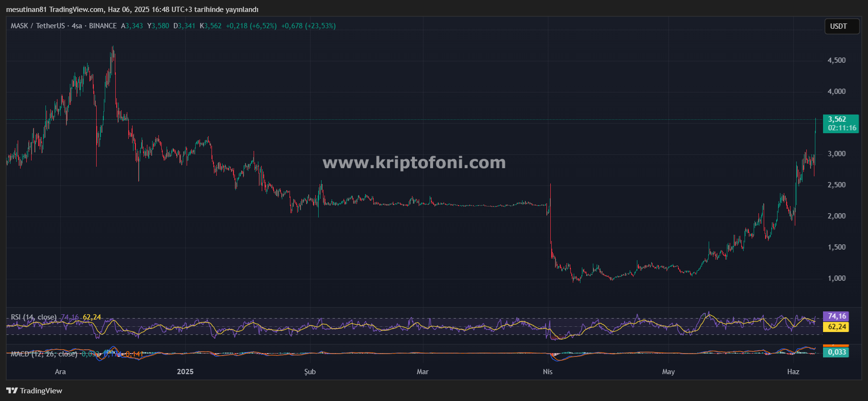Open the USDT currency selector
This screenshot has height=401, width=868.
point(842,26)
